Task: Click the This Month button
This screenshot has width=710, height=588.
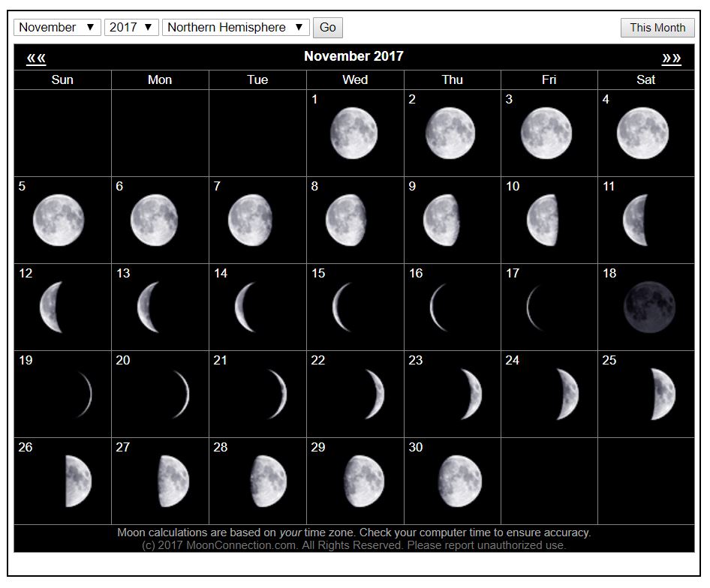Action: (x=657, y=28)
